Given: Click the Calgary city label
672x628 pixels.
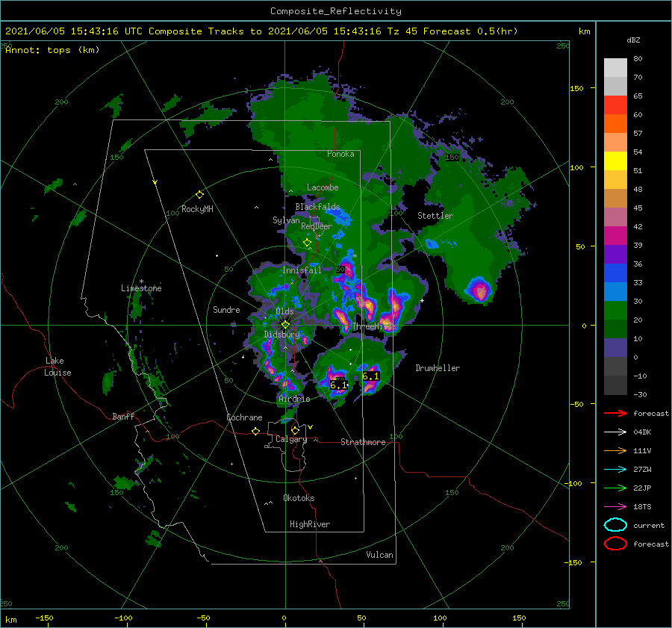Looking at the screenshot, I should (291, 439).
